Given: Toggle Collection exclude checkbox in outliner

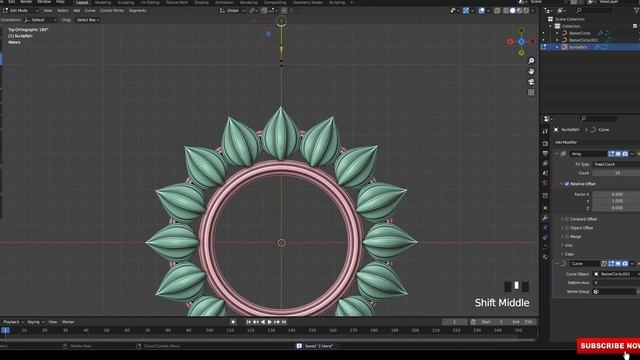Looking at the screenshot, I should point(635,26).
